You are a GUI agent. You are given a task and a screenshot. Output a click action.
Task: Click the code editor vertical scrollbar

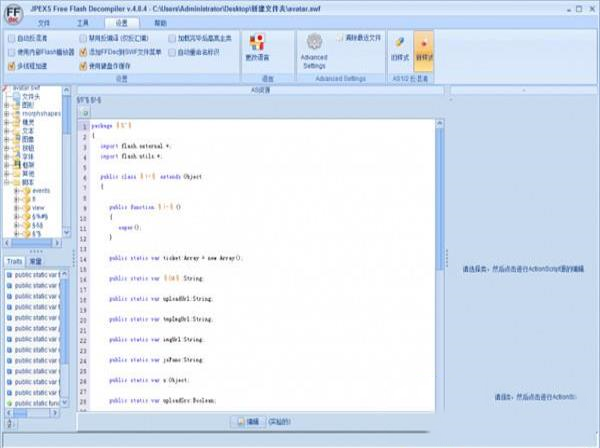(x=440, y=199)
